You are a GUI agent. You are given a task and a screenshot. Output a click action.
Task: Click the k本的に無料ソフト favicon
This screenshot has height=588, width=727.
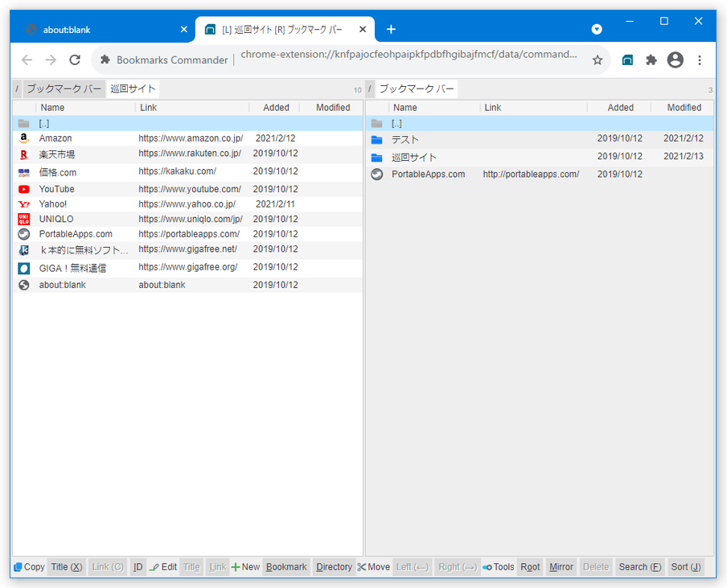pyautogui.click(x=23, y=250)
